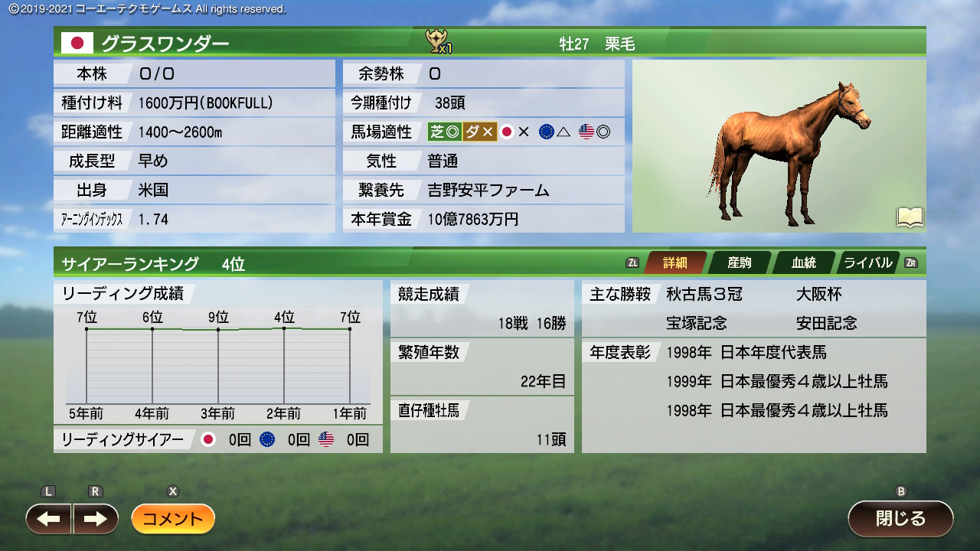Click the stud fee 1600万円(BOOKFULL)
This screenshot has width=980, height=551.
coord(205,103)
